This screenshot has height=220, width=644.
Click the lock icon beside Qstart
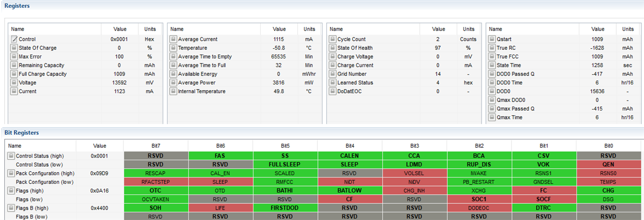click(492, 39)
